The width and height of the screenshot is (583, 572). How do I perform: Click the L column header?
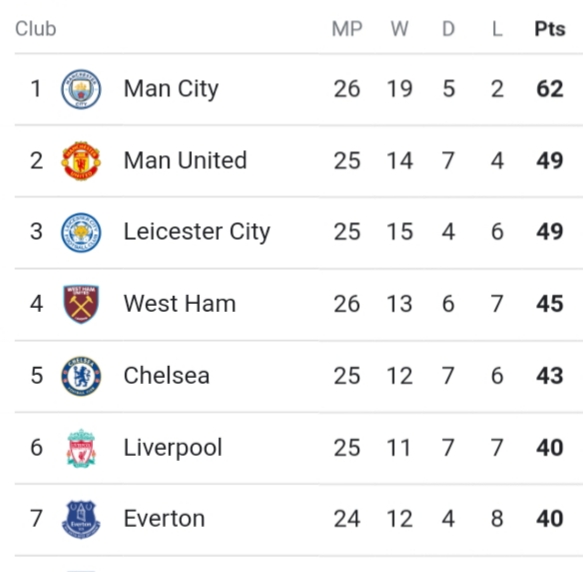click(x=497, y=29)
